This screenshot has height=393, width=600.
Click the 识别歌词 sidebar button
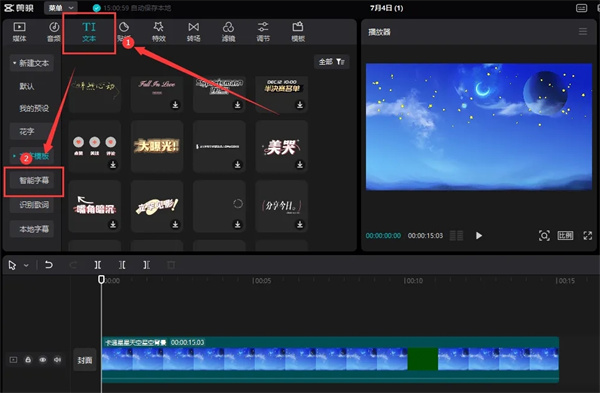pyautogui.click(x=34, y=205)
